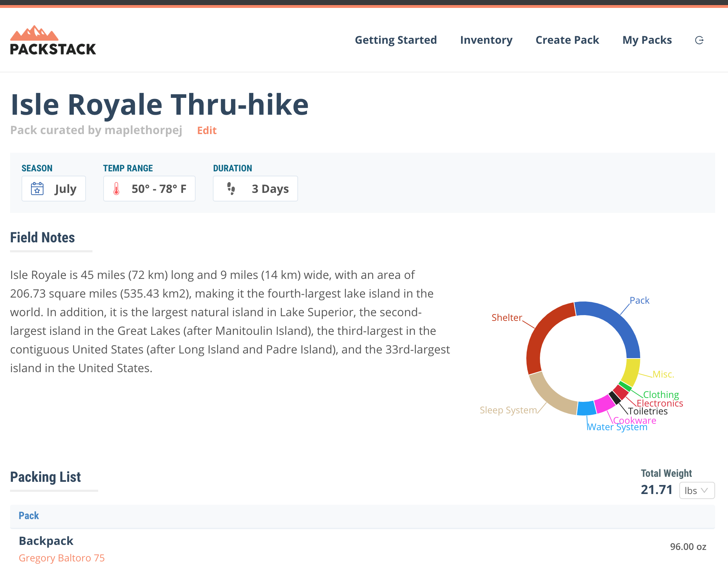Click the magenta Cookware chart segment
Image resolution: width=728 pixels, height=570 pixels.
(605, 404)
